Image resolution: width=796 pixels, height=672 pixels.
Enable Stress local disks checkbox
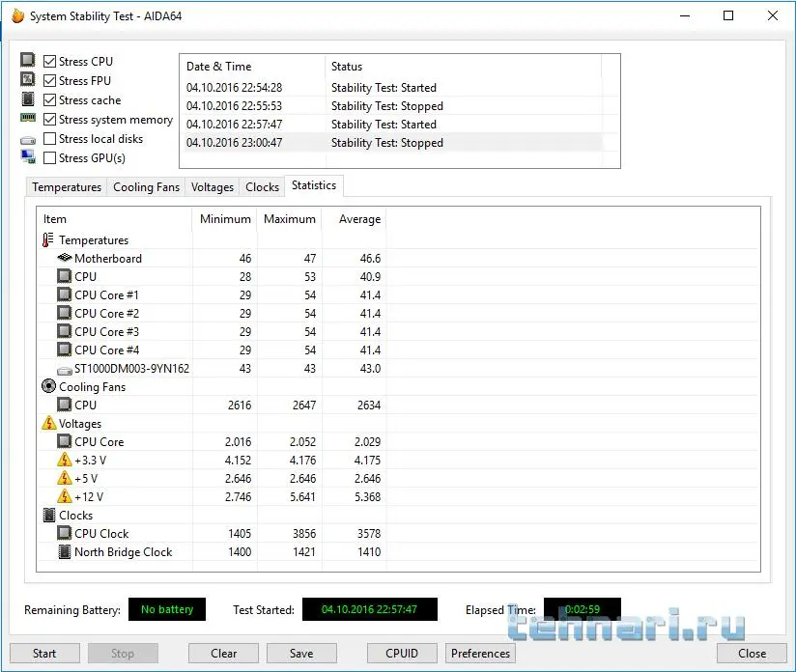pos(50,139)
